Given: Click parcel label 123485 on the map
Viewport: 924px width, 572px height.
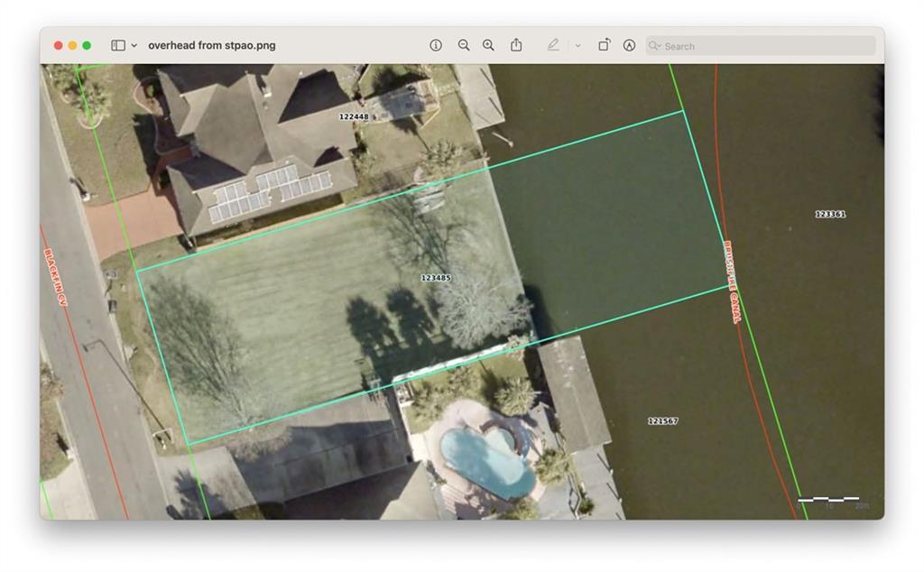Looking at the screenshot, I should pos(436,278).
